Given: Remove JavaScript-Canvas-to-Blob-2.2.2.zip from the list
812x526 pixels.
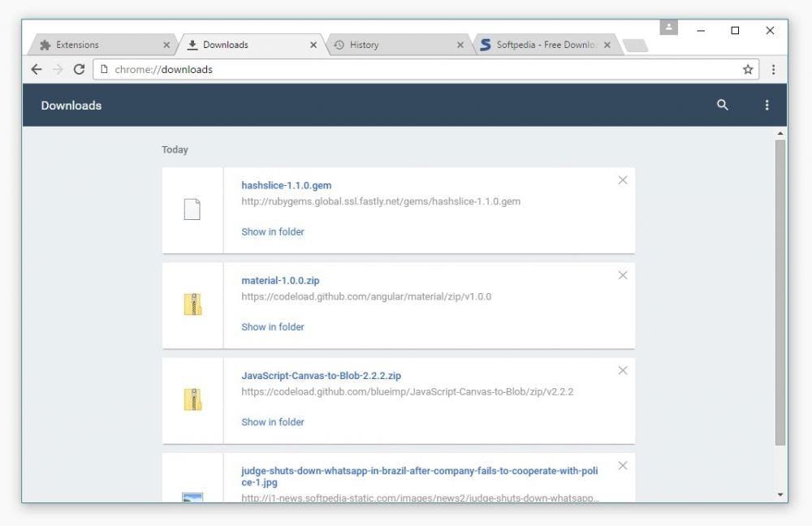Looking at the screenshot, I should coord(623,370).
